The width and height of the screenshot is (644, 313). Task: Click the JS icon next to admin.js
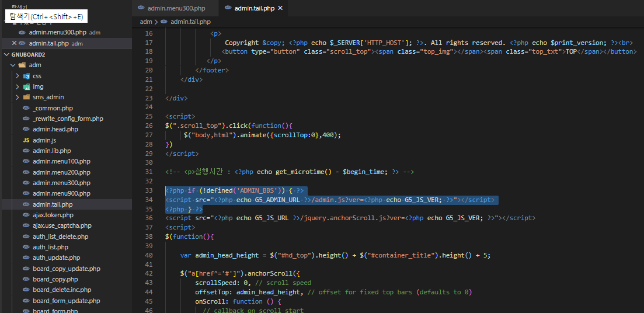(26, 140)
